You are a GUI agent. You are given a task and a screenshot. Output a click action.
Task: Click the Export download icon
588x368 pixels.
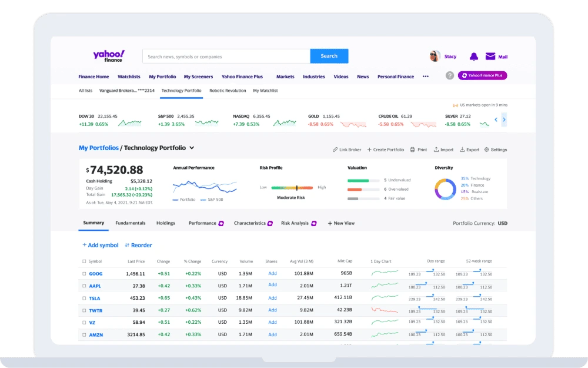[462, 150]
